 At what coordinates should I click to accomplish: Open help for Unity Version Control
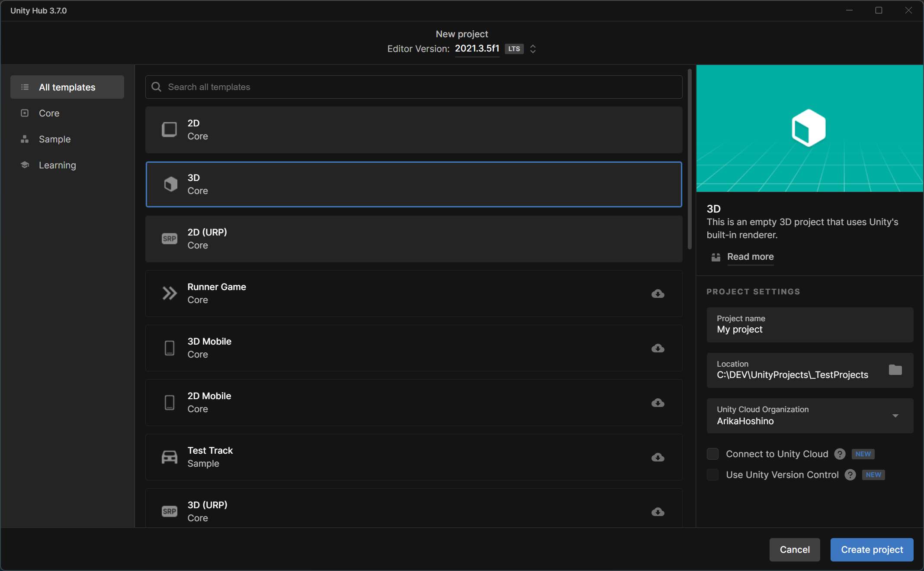[850, 474]
